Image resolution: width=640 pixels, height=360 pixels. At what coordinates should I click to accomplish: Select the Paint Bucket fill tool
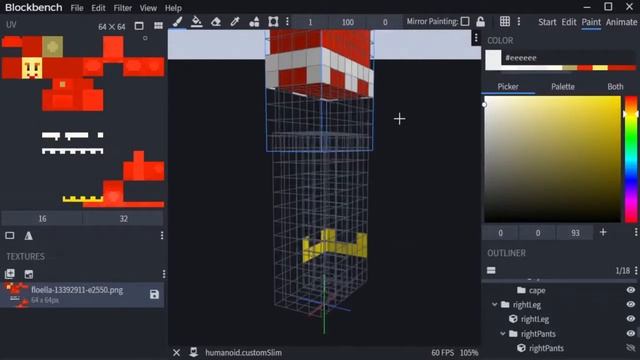pos(197,22)
